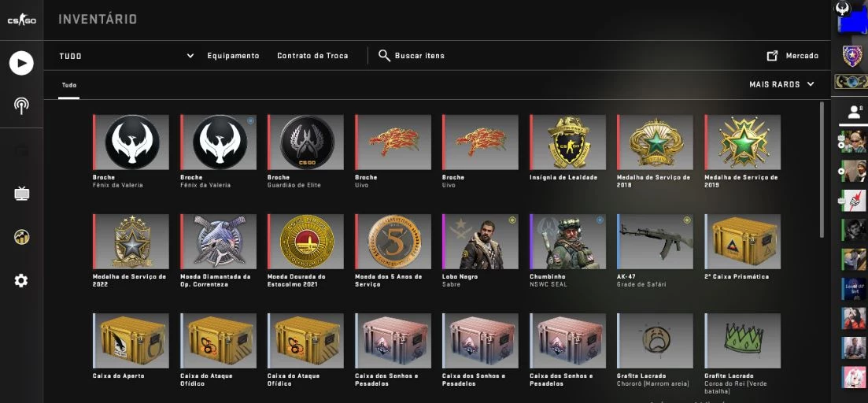
Task: Open the player profile avatar at top right
Action: coord(852,18)
